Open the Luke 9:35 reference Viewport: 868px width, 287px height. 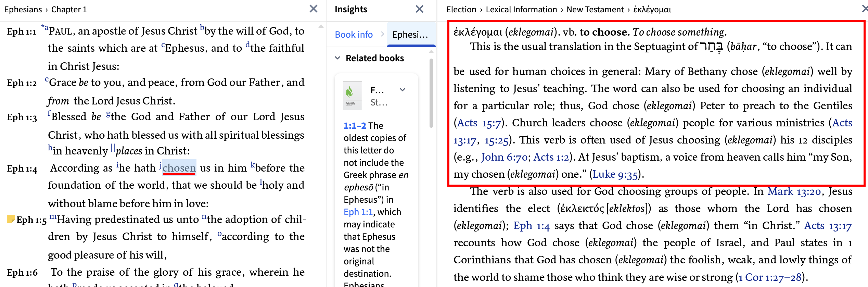(x=615, y=174)
